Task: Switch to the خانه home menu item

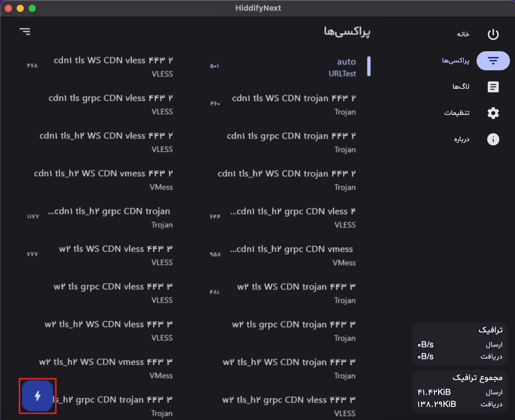Action: click(x=462, y=34)
